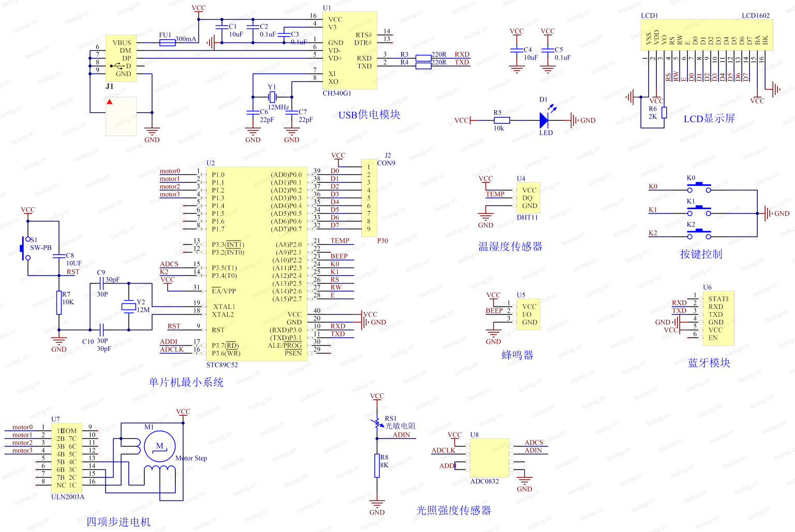
Task: Click the EA/VPP pin label
Action: click(224, 291)
